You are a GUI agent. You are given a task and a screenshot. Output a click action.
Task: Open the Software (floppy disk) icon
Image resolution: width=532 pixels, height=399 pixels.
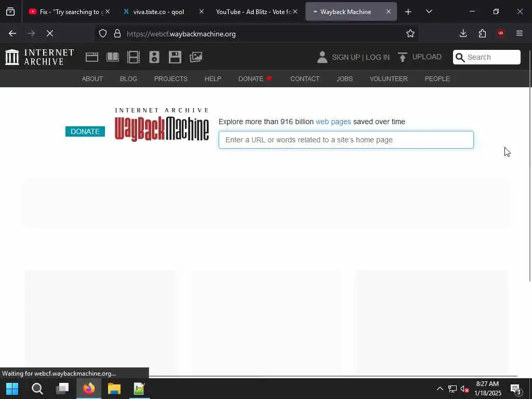point(175,57)
